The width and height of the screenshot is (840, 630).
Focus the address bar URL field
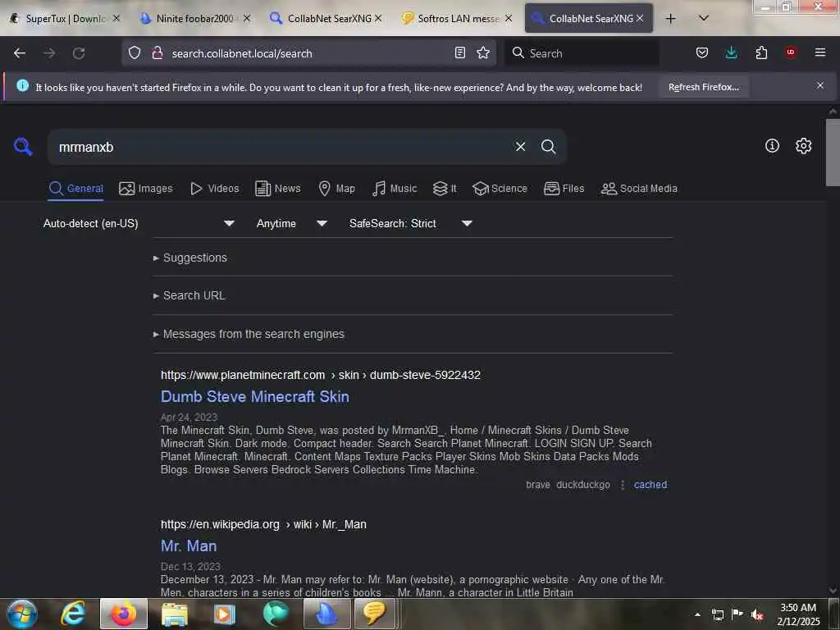point(308,53)
